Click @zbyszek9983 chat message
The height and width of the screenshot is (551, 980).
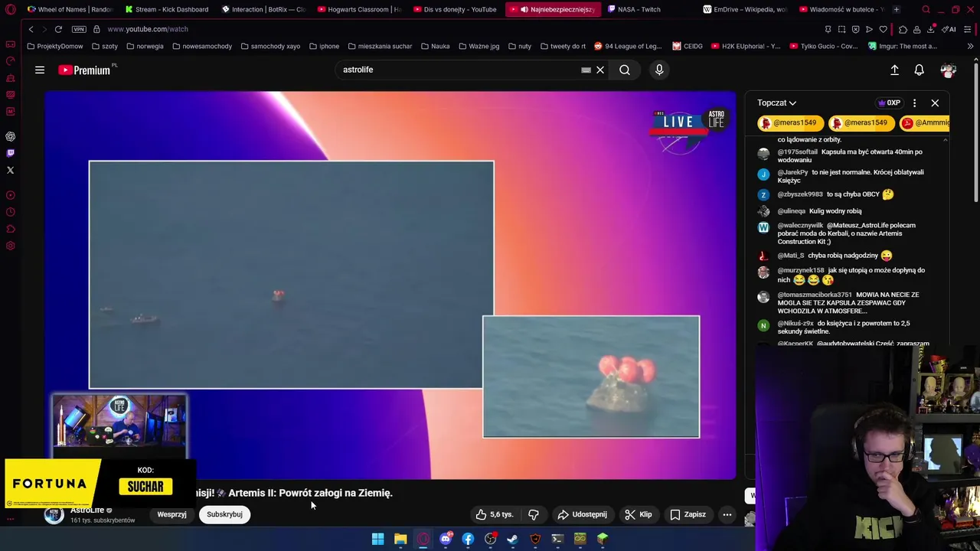[836, 194]
